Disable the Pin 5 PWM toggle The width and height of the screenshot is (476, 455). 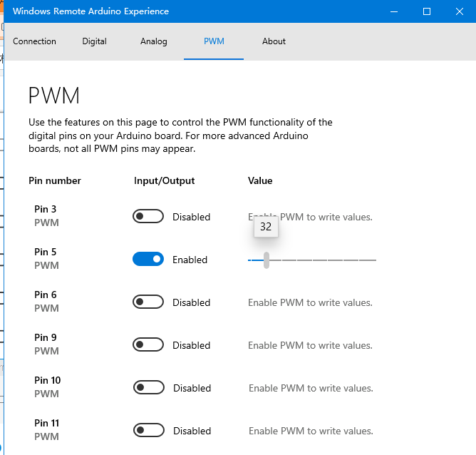pyautogui.click(x=148, y=260)
